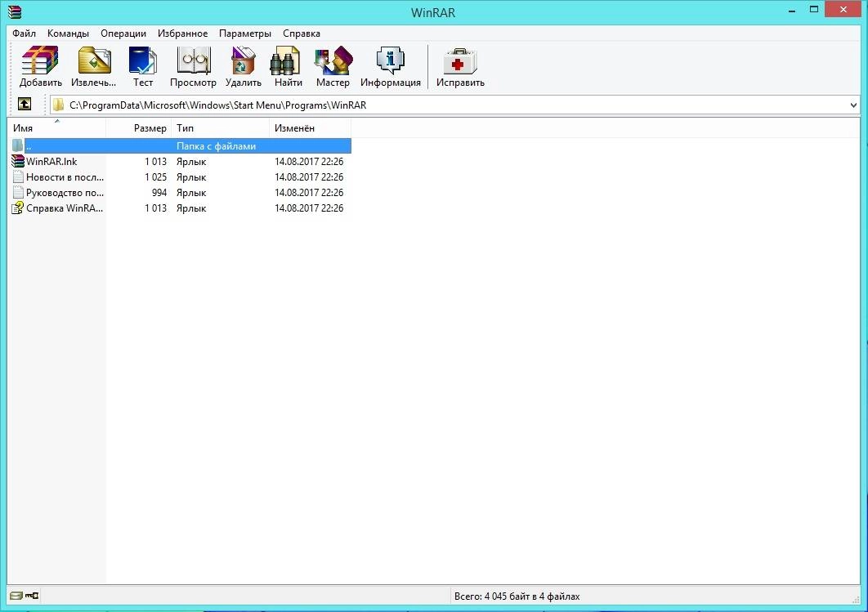Select the Руководство по... row name
Image resolution: width=868 pixels, height=612 pixels.
65,193
